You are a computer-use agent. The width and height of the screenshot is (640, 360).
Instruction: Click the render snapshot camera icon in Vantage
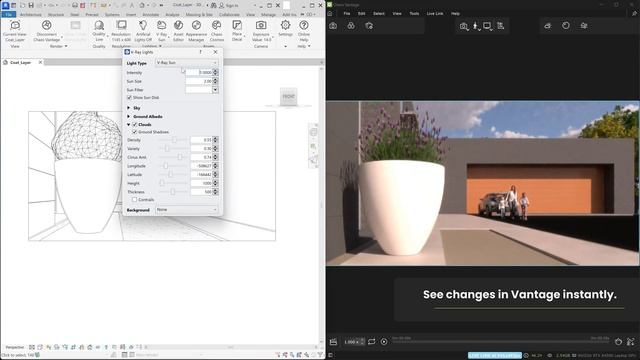click(x=464, y=26)
